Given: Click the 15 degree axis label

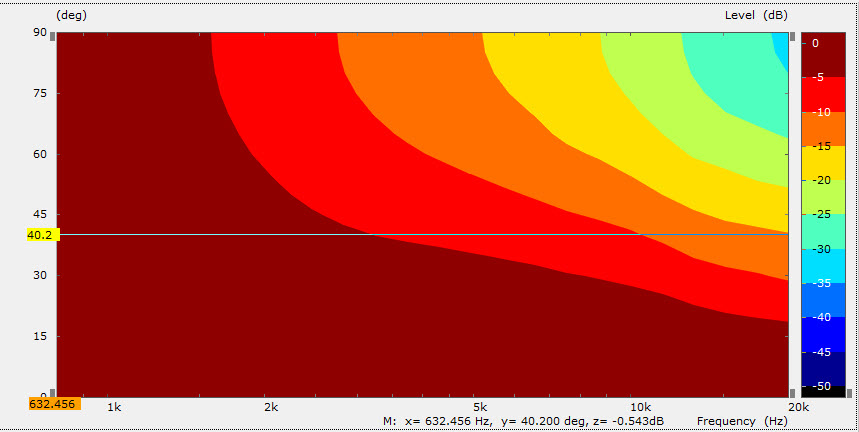Looking at the screenshot, I should tap(40, 336).
